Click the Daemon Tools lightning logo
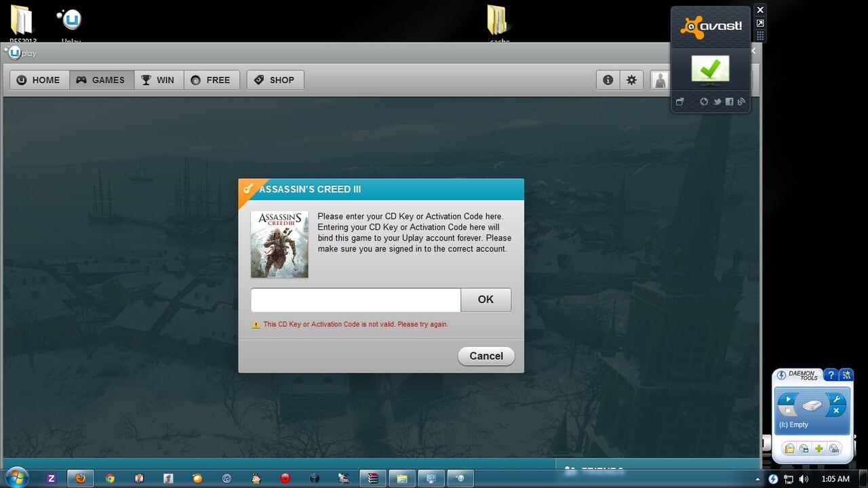868x488 pixels. [782, 375]
